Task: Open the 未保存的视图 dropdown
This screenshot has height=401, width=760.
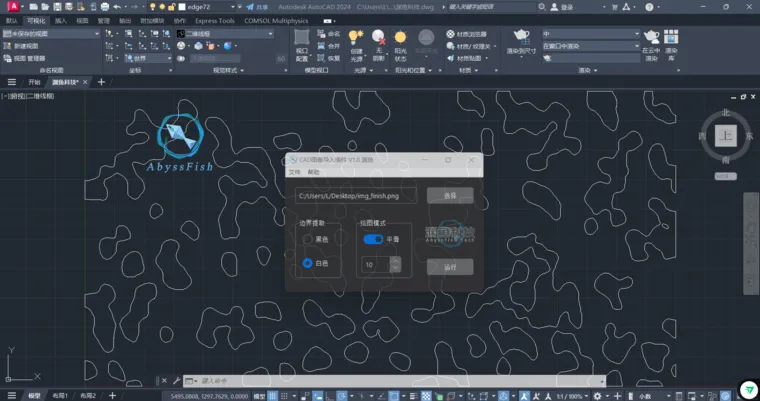Action: (x=51, y=33)
